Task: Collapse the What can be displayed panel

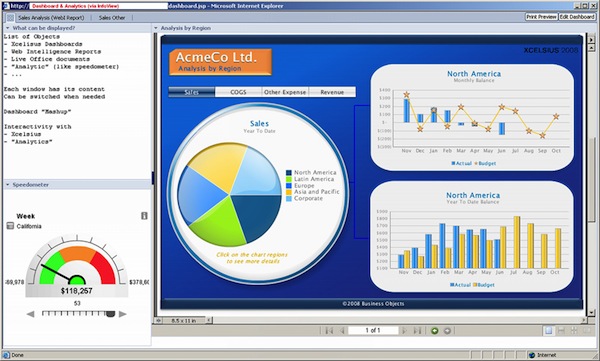Action: point(7,28)
